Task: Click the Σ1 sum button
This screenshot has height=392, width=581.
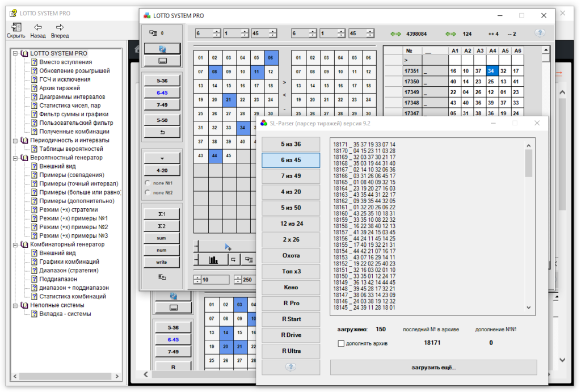Action: click(162, 214)
